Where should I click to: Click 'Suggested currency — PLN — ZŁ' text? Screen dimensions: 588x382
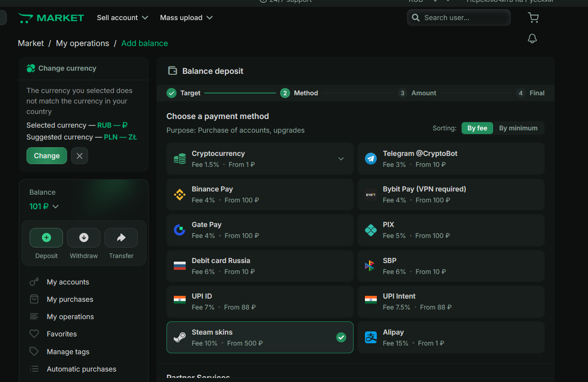click(x=82, y=137)
